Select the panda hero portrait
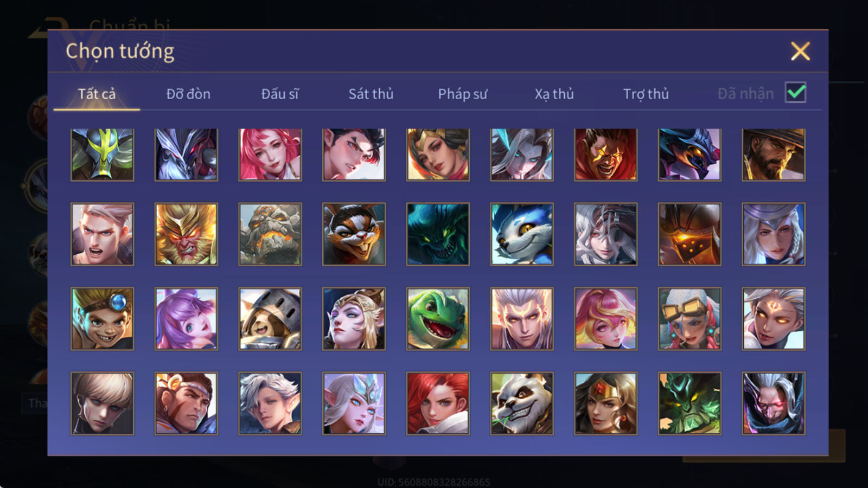The width and height of the screenshot is (868, 488). point(521,403)
